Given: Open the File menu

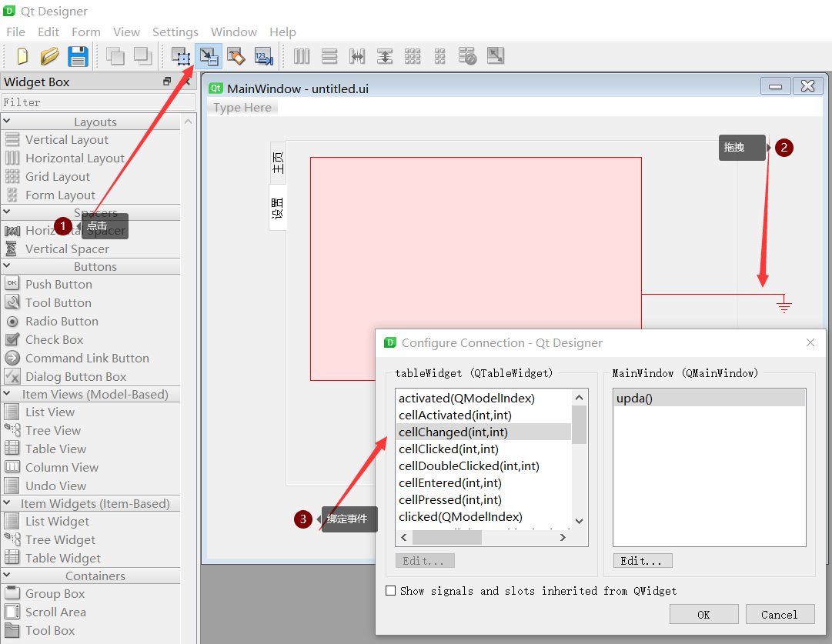Looking at the screenshot, I should [16, 32].
